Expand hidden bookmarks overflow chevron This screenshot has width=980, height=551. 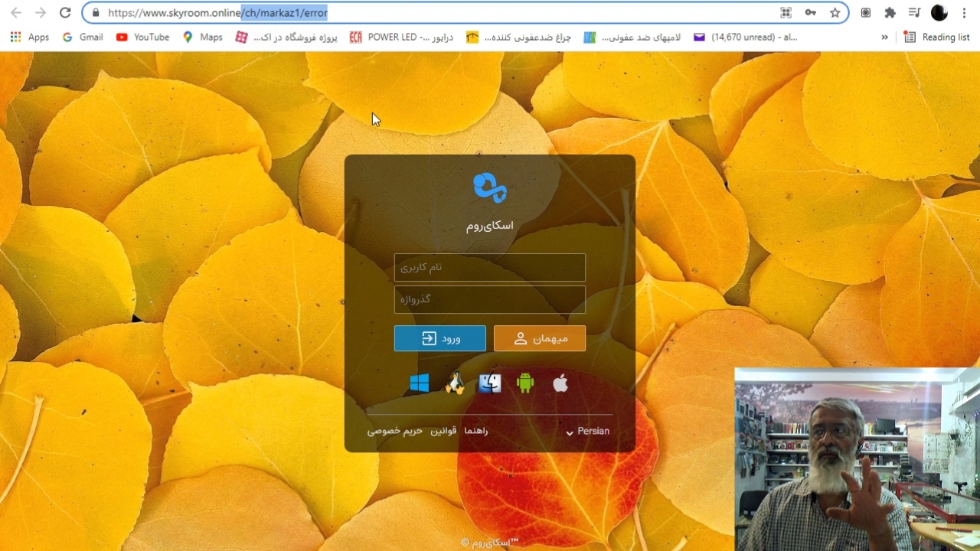(x=885, y=37)
